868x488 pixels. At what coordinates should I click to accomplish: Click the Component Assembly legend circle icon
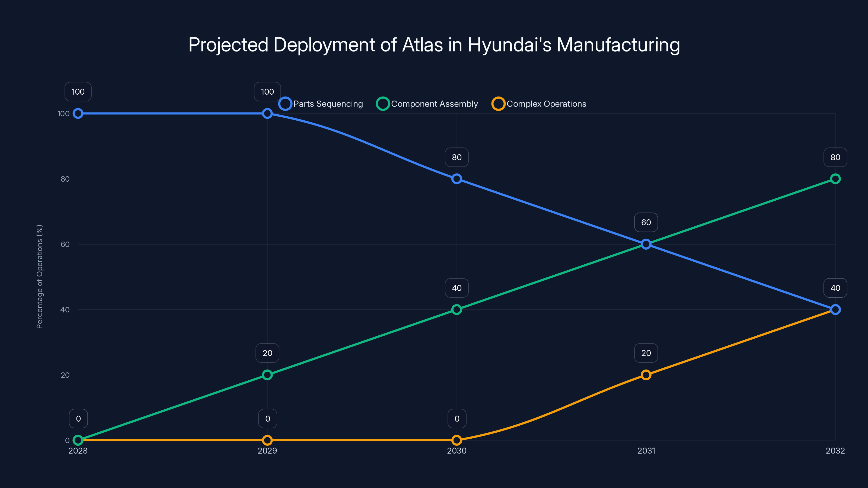(x=384, y=104)
